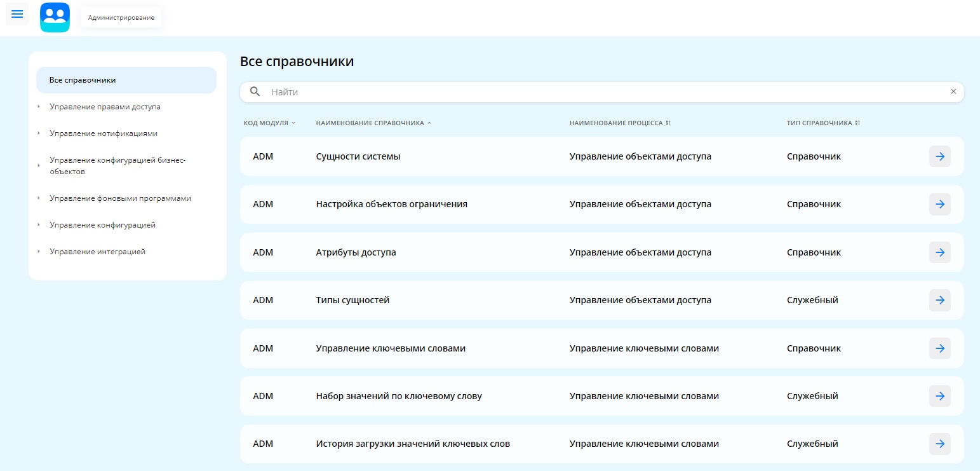
Task: Expand Управление интеграцией section
Action: tap(39, 252)
